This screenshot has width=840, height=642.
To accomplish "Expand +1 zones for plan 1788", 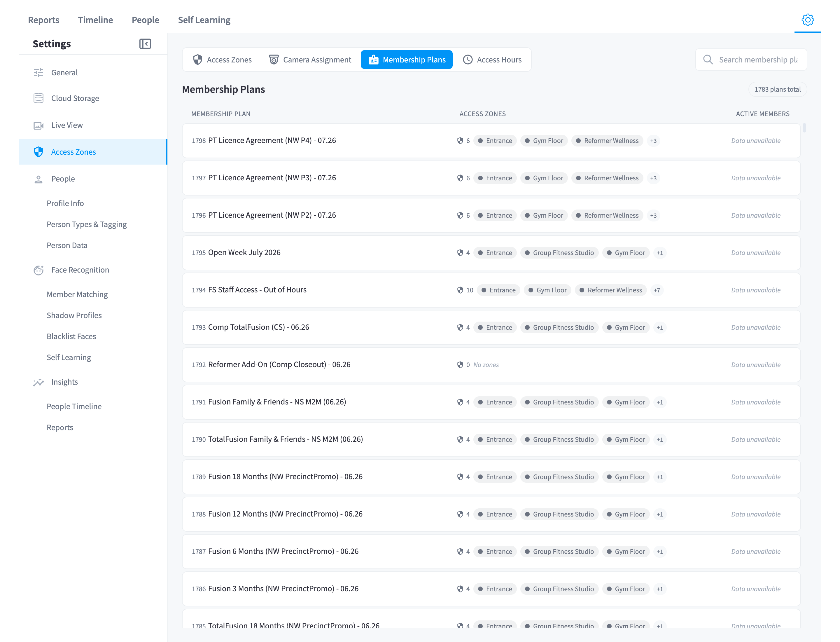I will tap(660, 514).
